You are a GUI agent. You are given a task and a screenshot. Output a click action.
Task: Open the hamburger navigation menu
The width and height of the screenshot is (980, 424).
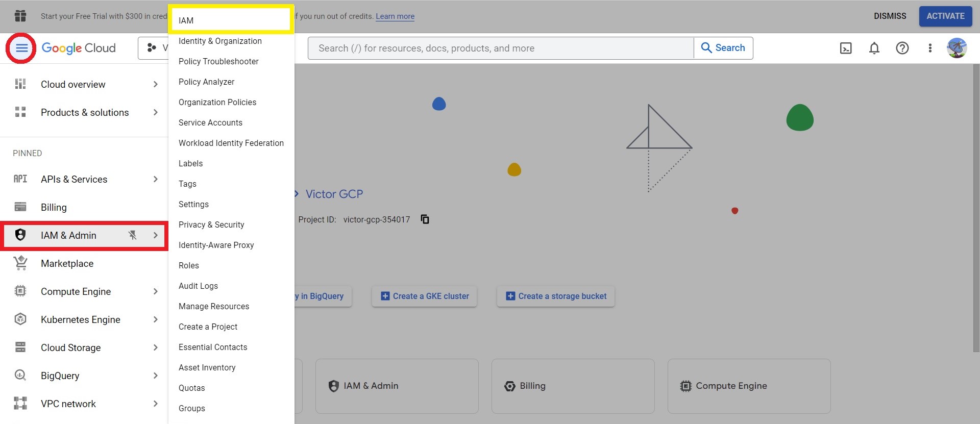point(21,48)
